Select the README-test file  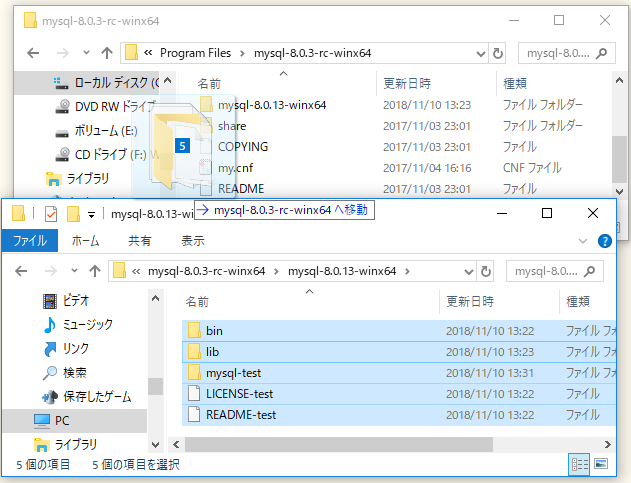tap(399, 415)
